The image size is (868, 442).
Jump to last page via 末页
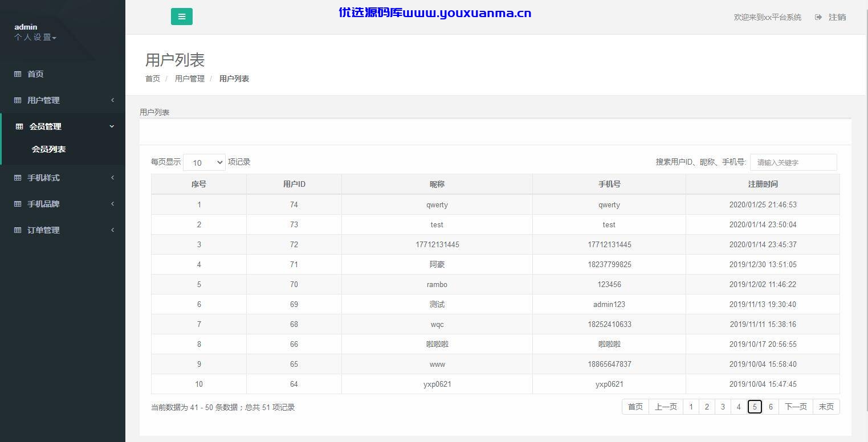click(x=826, y=407)
